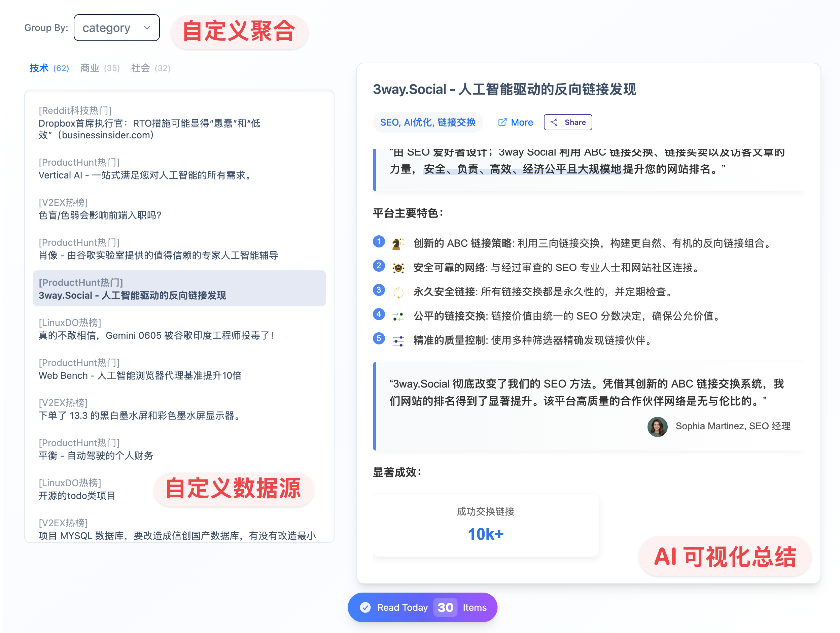Click the external link icon beside More
Image resolution: width=840 pixels, height=633 pixels.
[x=502, y=122]
